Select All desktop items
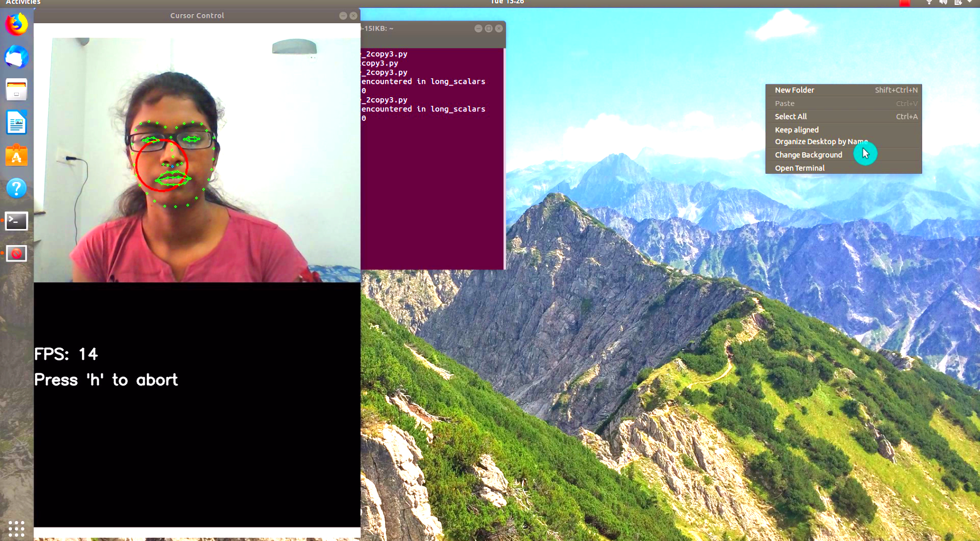 tap(790, 116)
